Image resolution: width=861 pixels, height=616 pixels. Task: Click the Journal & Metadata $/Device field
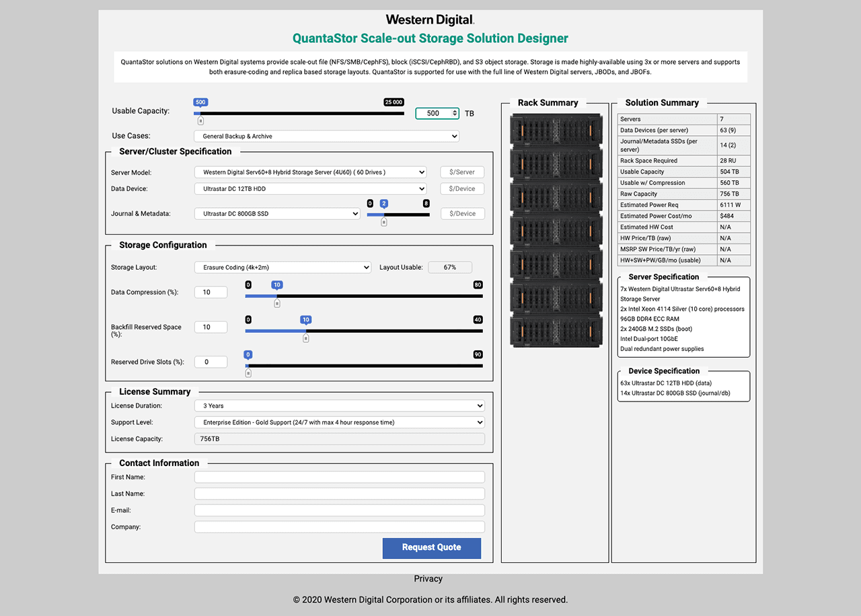click(x=462, y=214)
